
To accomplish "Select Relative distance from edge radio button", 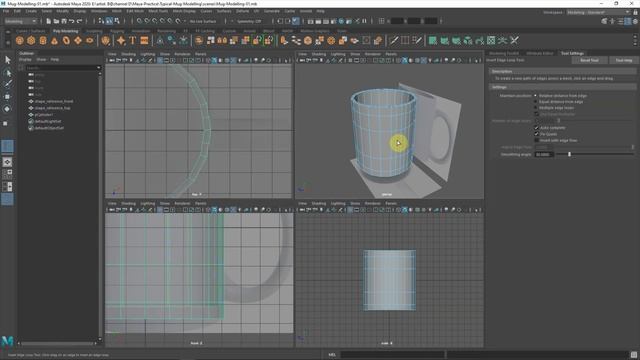I will tap(536, 96).
